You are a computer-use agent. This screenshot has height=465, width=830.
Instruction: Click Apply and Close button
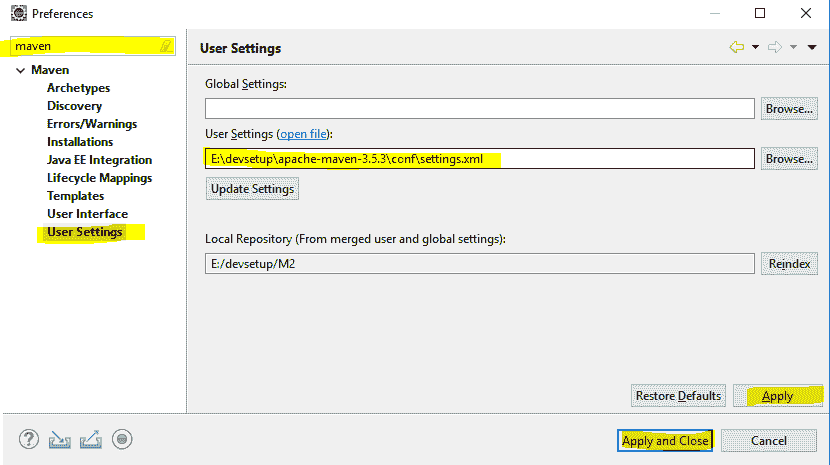(665, 440)
